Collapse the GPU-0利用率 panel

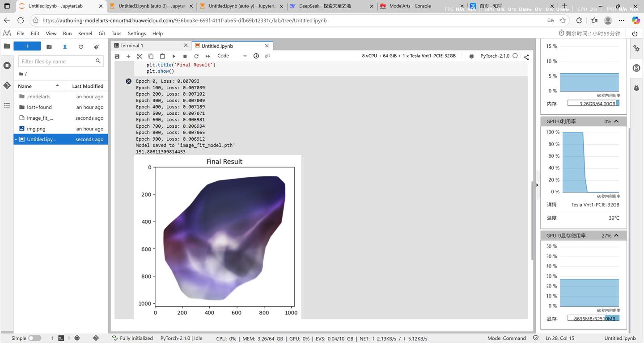tap(616, 121)
